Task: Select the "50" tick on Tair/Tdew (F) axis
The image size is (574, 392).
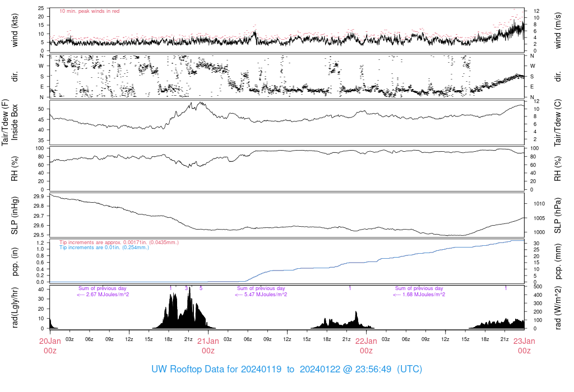Action: point(41,109)
